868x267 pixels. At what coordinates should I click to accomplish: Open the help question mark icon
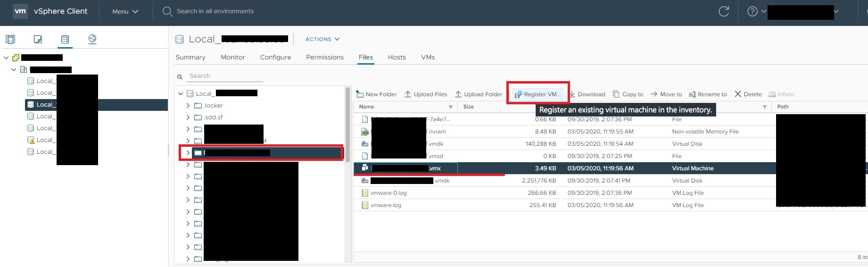coord(752,11)
